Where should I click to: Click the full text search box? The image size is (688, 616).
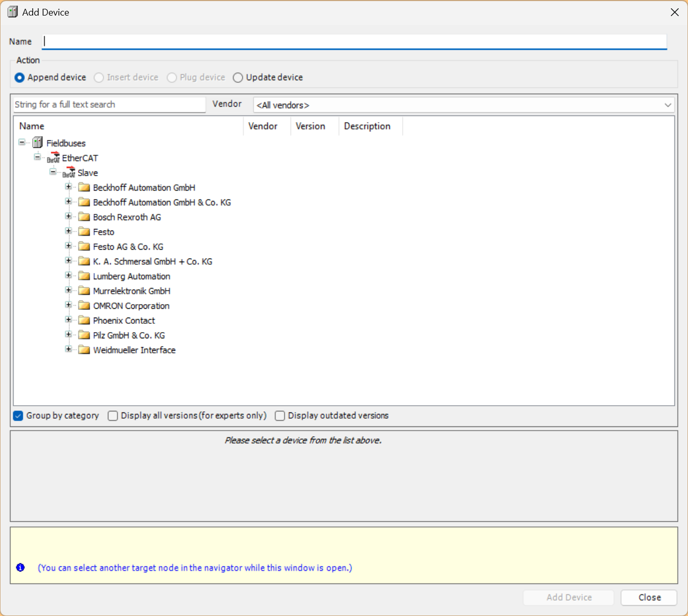pyautogui.click(x=109, y=105)
